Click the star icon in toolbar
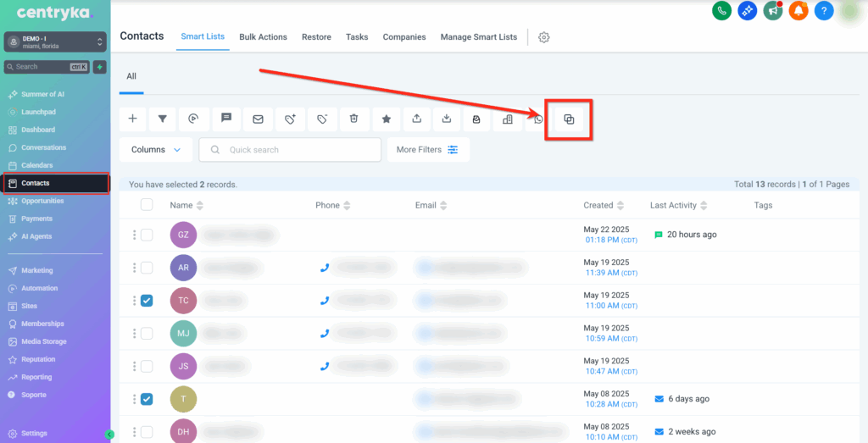Viewport: 868px width, 443px height. coord(386,119)
